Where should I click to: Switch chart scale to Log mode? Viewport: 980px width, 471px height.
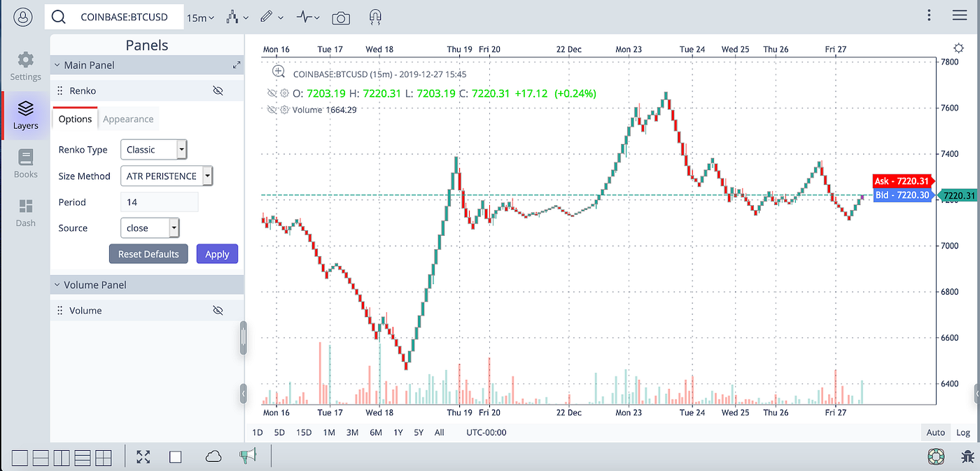tap(963, 432)
